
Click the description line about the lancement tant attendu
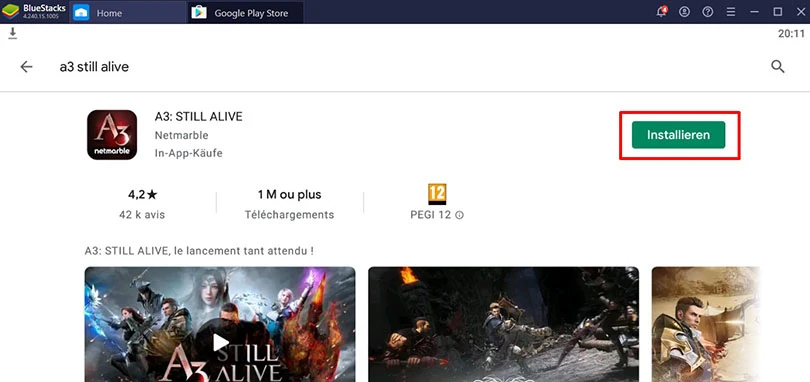pos(199,251)
